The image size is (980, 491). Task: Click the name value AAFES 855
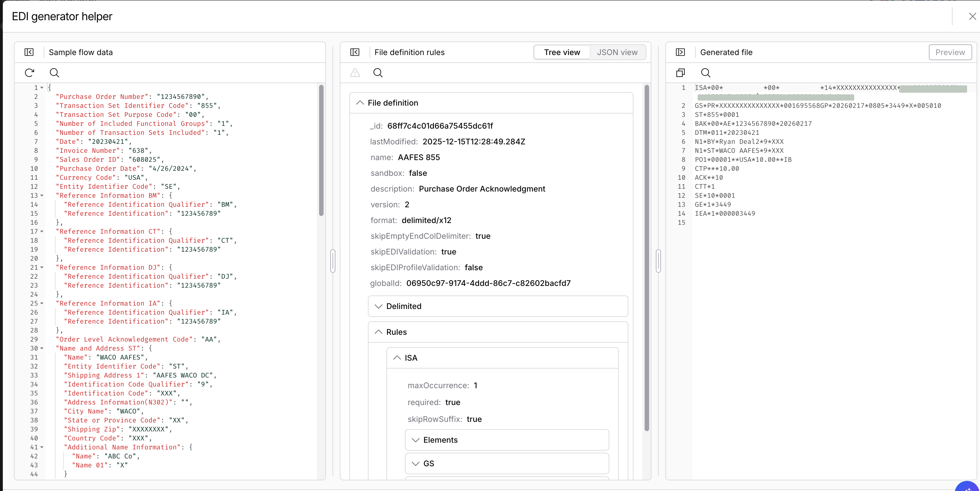point(418,157)
